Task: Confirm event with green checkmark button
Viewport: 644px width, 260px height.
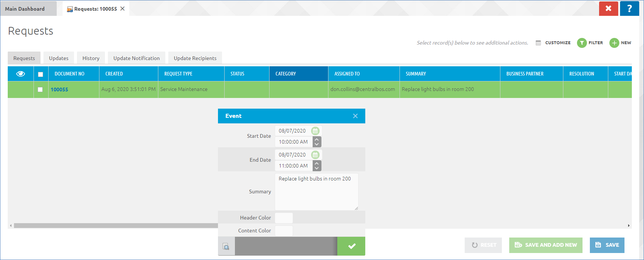Action: [352, 246]
